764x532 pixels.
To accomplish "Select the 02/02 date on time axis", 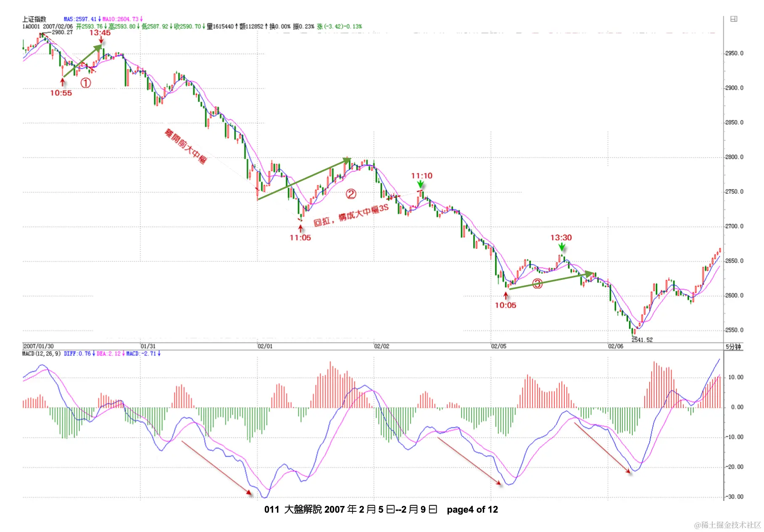I will pyautogui.click(x=382, y=346).
